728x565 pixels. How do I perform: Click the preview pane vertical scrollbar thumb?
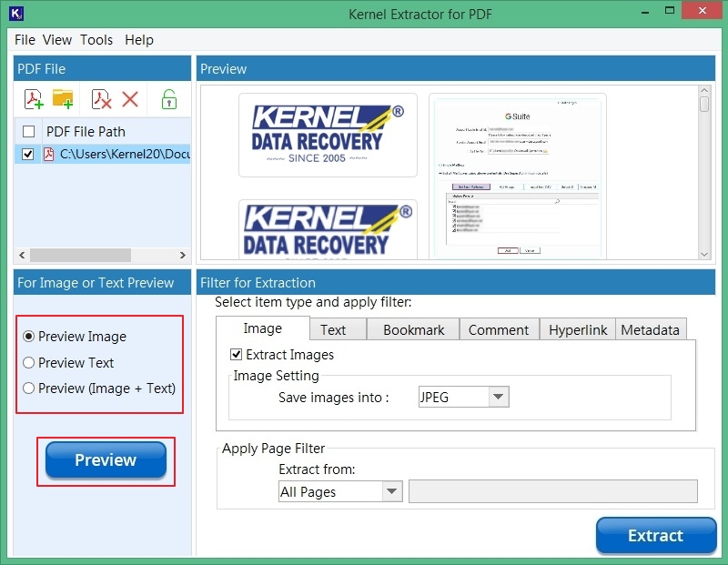point(704,104)
